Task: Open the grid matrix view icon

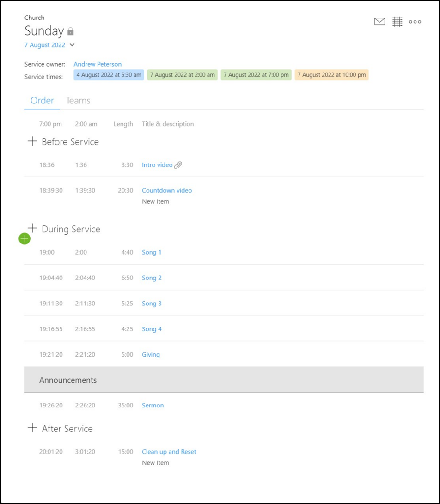Action: [397, 22]
